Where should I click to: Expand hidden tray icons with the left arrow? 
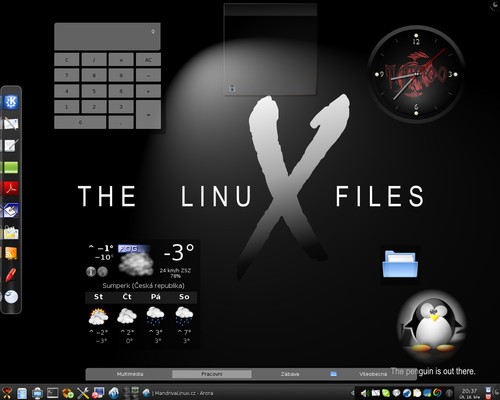tap(353, 393)
